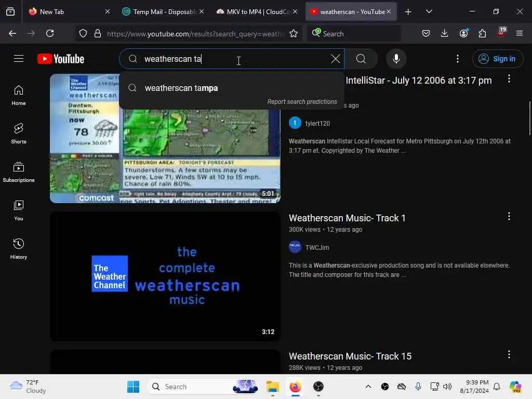This screenshot has height=399, width=532.
Task: Open Firefox downloads panel
Action: tap(445, 33)
